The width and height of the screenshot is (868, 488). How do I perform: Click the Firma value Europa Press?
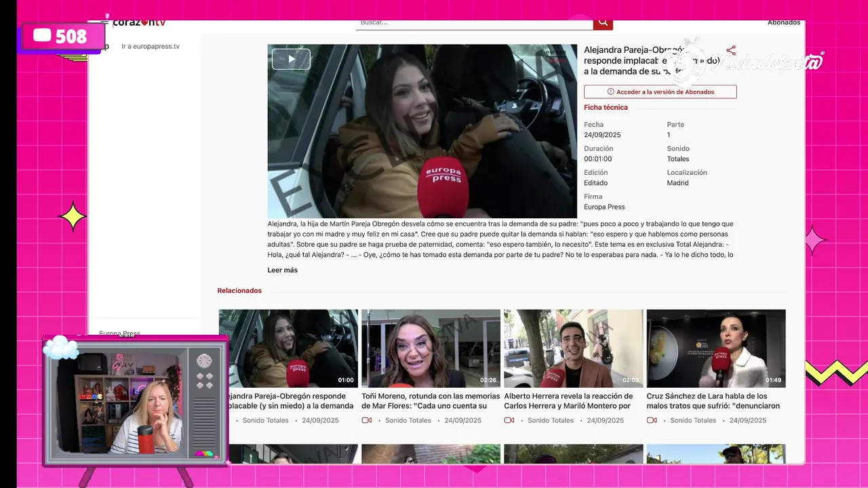point(604,207)
